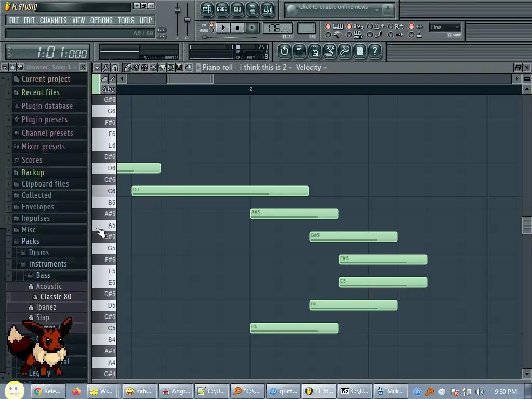Open the audio editor scissors icon
The image size is (532, 399).
(x=329, y=51)
